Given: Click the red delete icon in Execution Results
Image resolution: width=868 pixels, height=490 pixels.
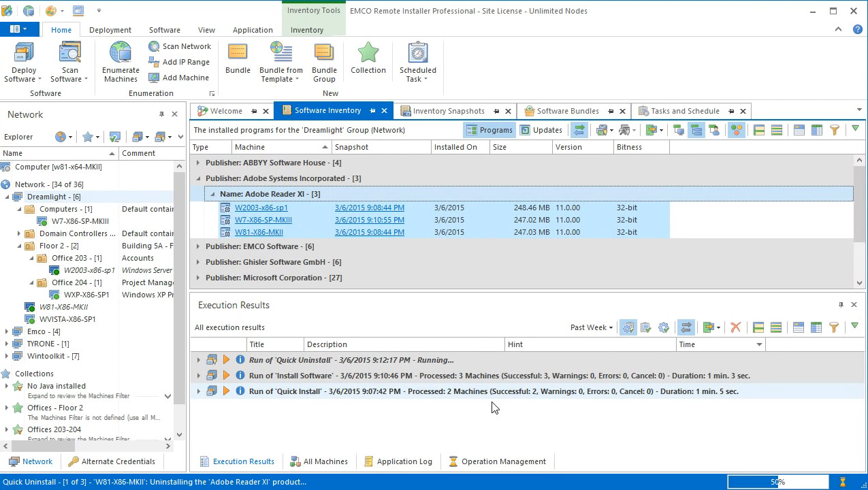Looking at the screenshot, I should (735, 327).
